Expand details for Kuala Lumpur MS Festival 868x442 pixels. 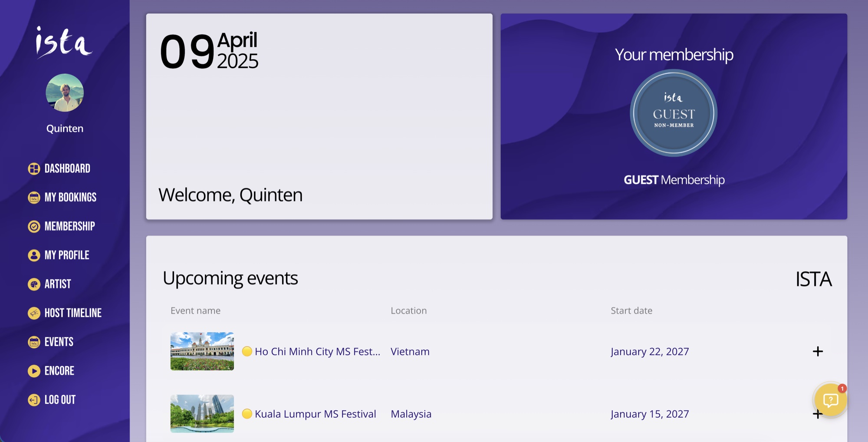point(818,414)
